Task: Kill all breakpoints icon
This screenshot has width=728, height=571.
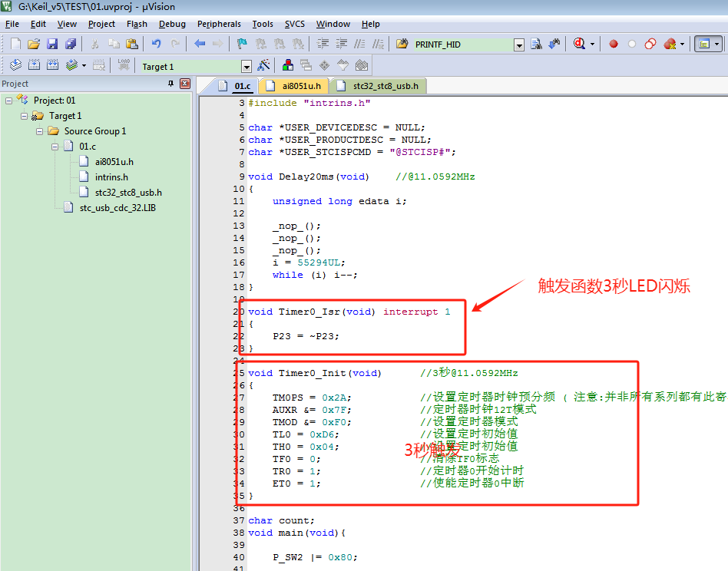Action: pos(670,44)
